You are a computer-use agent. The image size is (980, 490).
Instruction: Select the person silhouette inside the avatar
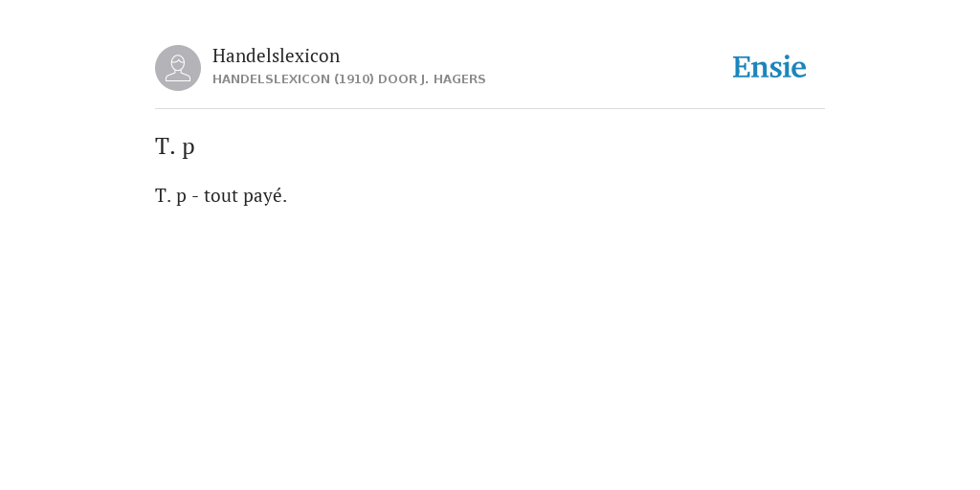pyautogui.click(x=178, y=68)
